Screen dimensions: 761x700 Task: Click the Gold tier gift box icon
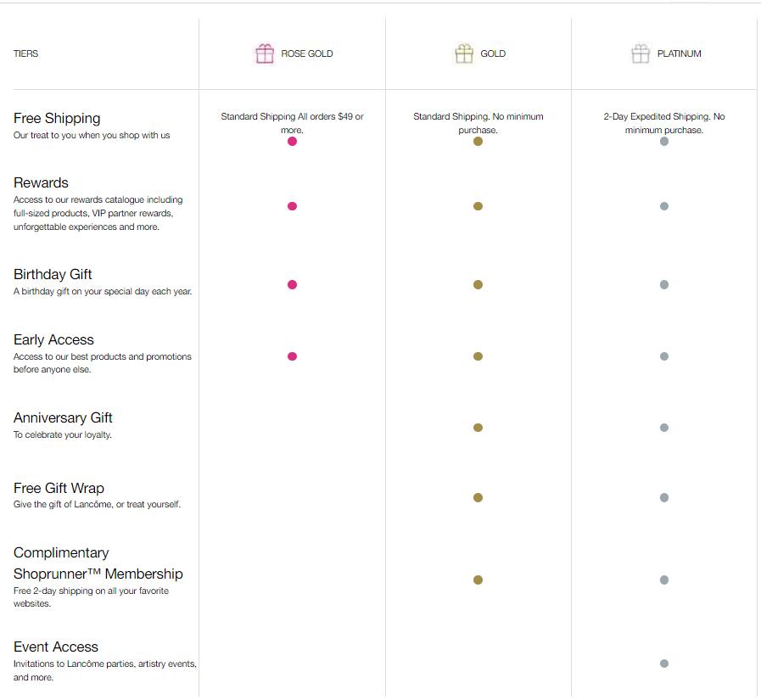click(464, 53)
